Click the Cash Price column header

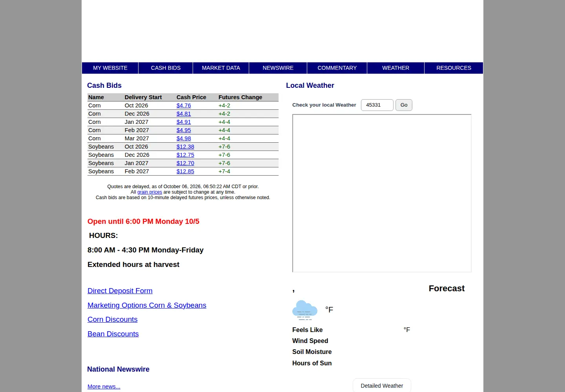coord(191,97)
